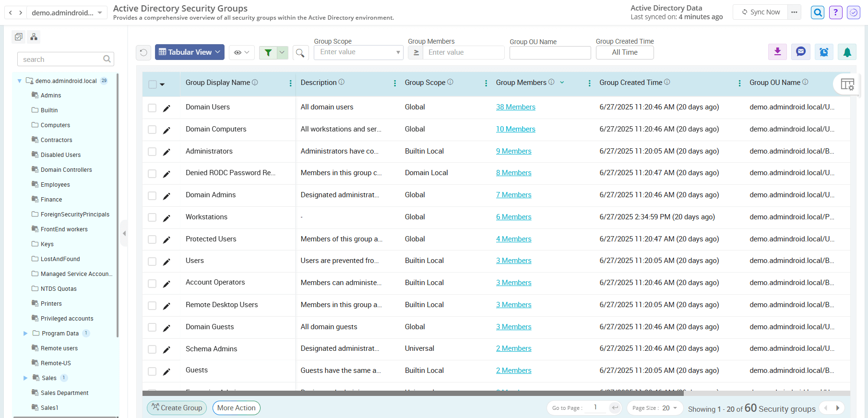Viewport: 868px width, 418px height.
Task: Select the Admins OU in tree
Action: tap(51, 96)
